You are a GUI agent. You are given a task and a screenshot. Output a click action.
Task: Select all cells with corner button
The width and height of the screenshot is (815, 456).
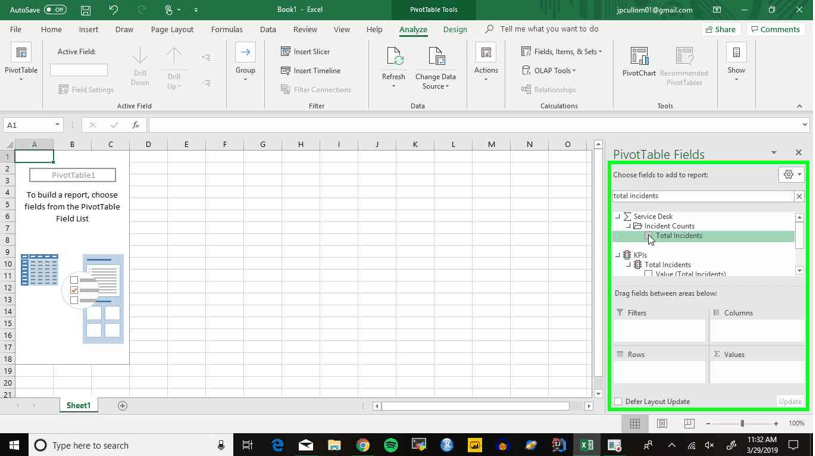click(x=9, y=145)
